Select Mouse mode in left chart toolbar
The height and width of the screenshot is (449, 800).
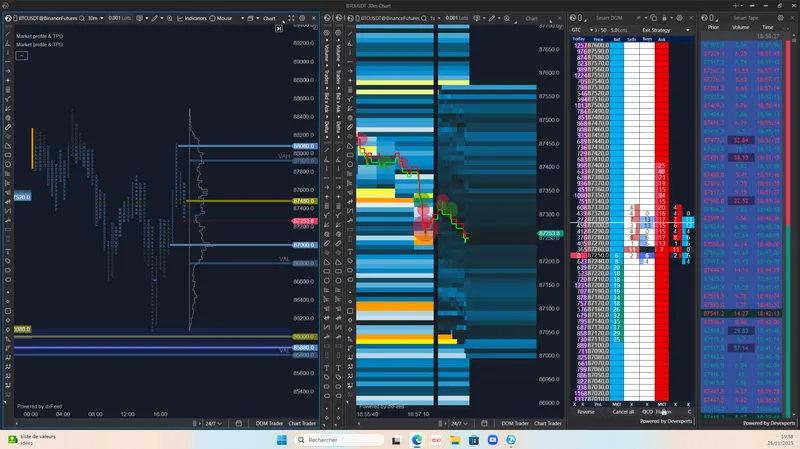click(220, 18)
